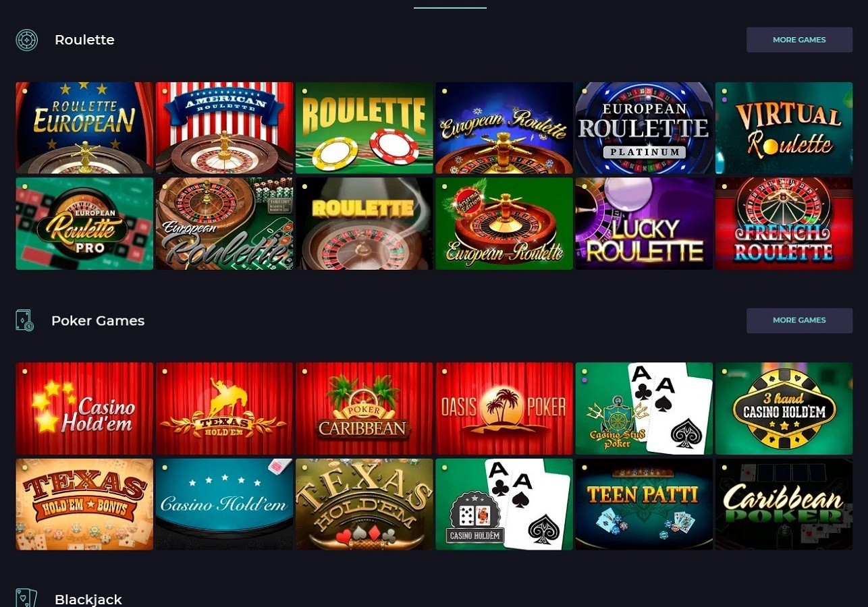868x607 pixels.
Task: Open the Roulette European game tile
Action: 84,128
